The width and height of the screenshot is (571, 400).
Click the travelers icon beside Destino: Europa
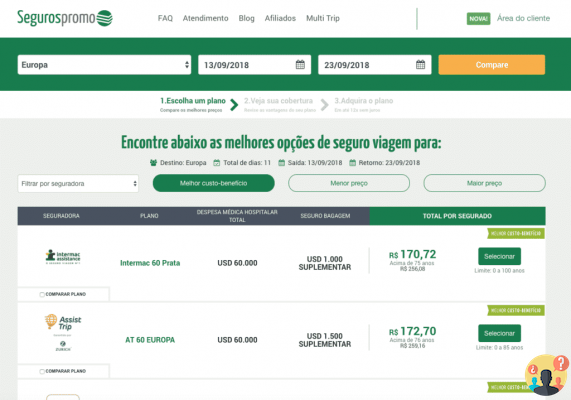coord(153,162)
